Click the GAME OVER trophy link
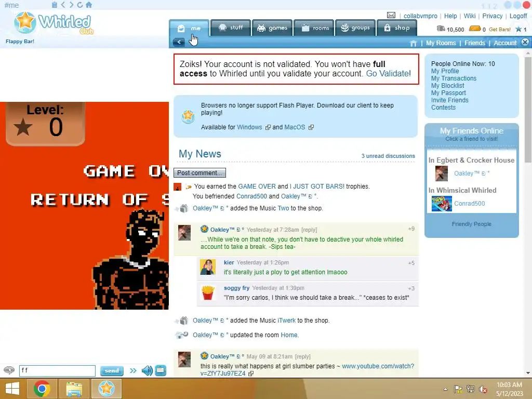This screenshot has height=399, width=532. 257,187
